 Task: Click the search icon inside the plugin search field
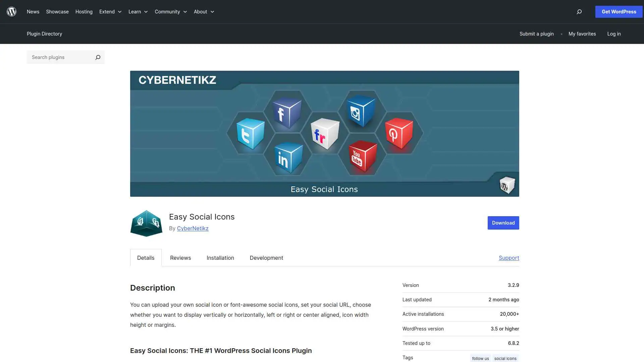click(x=98, y=57)
